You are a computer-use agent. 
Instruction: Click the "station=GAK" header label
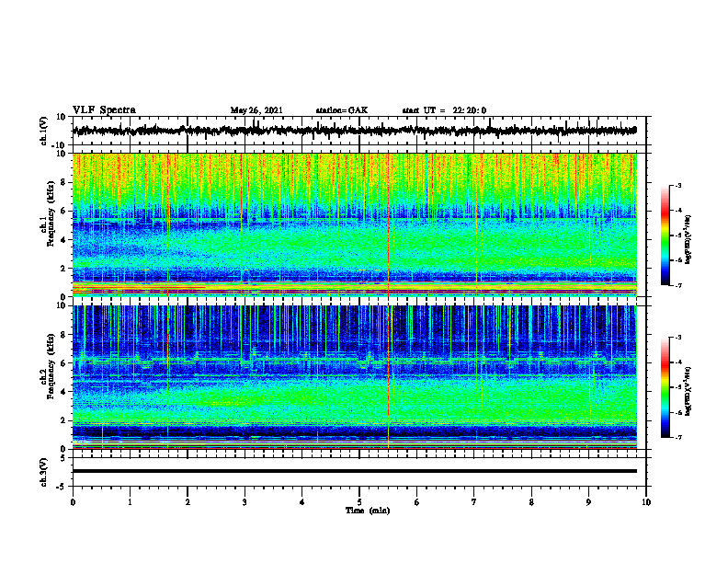coord(342,110)
